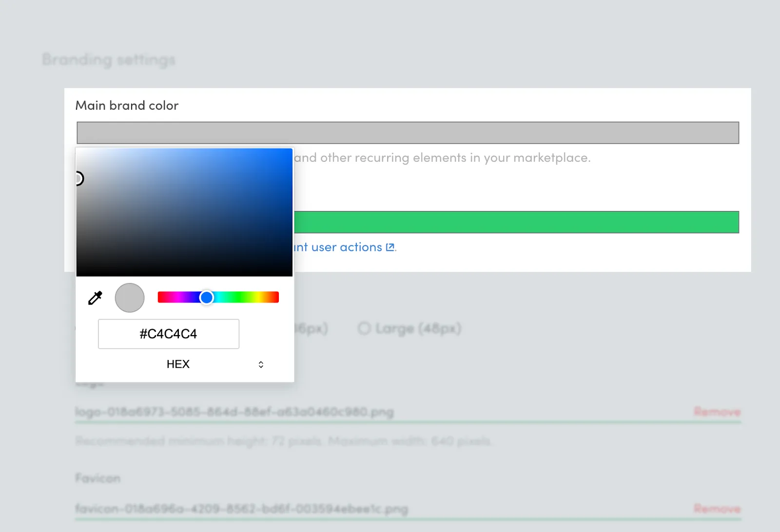Viewport: 780px width, 532px height.
Task: Open the user actions external link
Action: pos(345,247)
